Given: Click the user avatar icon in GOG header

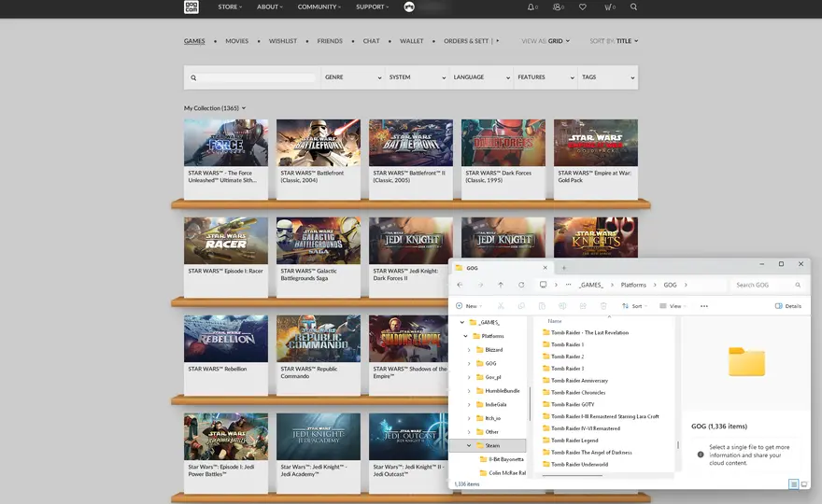Looking at the screenshot, I should [x=409, y=7].
